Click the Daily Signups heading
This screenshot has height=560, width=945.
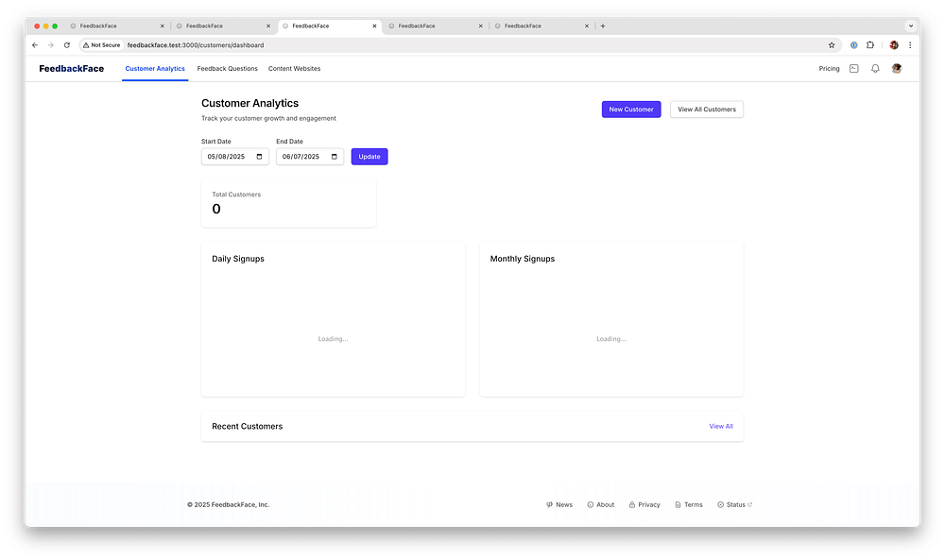(238, 259)
